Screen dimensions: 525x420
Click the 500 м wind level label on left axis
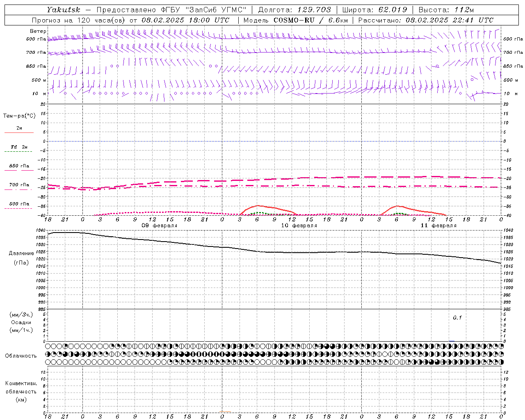39,80
